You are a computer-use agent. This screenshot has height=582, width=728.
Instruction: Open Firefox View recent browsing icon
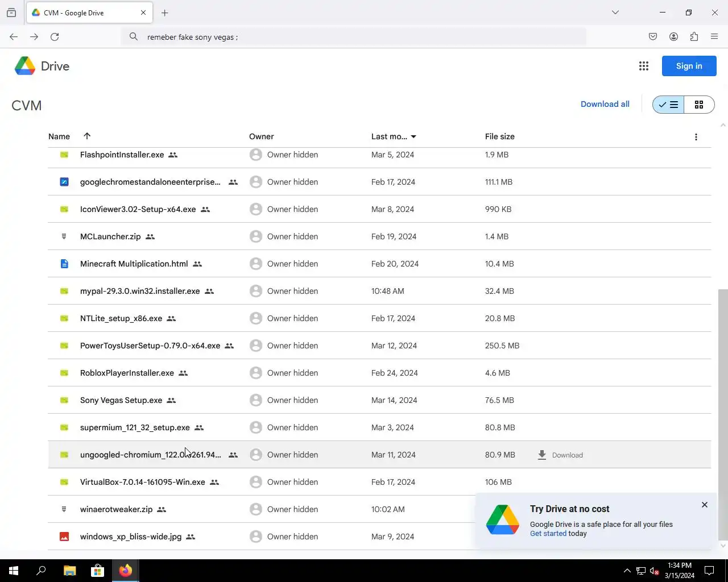tap(11, 13)
